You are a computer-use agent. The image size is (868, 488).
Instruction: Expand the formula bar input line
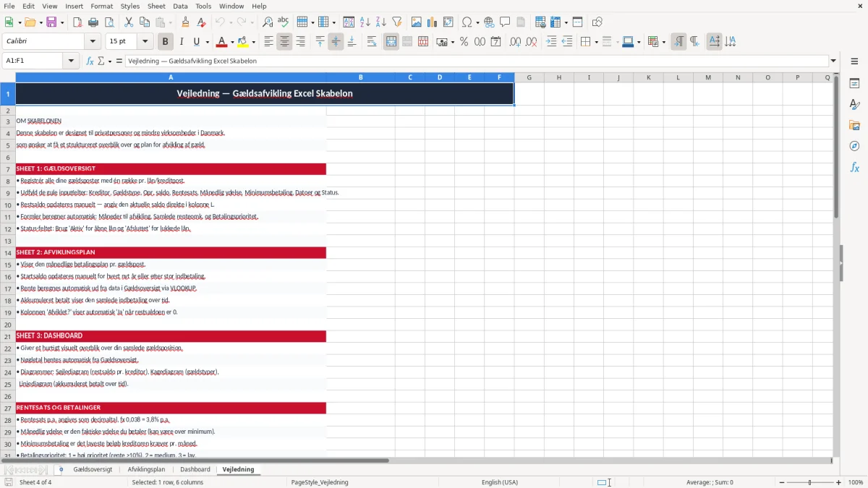click(833, 61)
